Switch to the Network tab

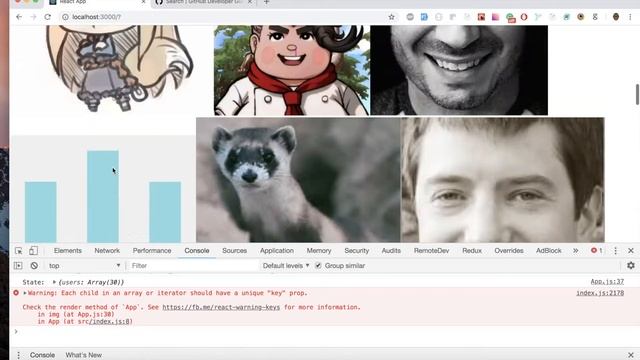[x=107, y=251]
